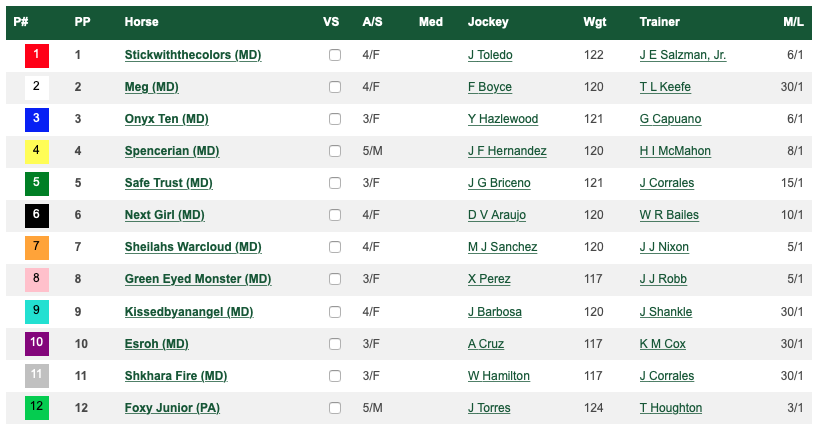This screenshot has height=434, width=822.
Task: Click the M/L column header
Action: tap(794, 22)
